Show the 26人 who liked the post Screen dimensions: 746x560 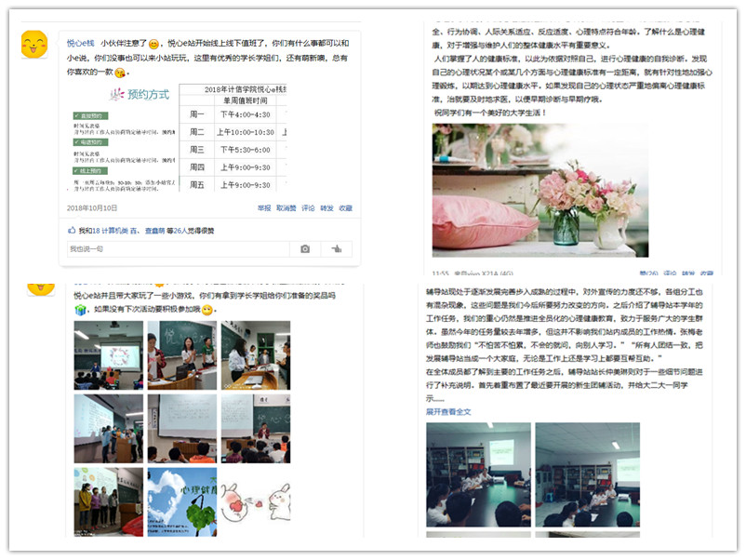click(x=180, y=231)
